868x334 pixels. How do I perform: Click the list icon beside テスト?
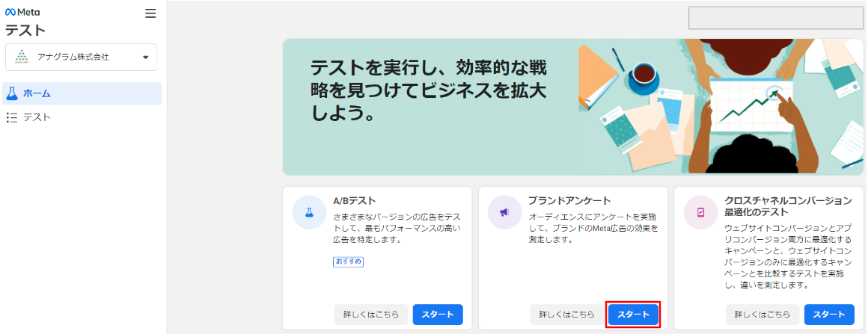[11, 117]
